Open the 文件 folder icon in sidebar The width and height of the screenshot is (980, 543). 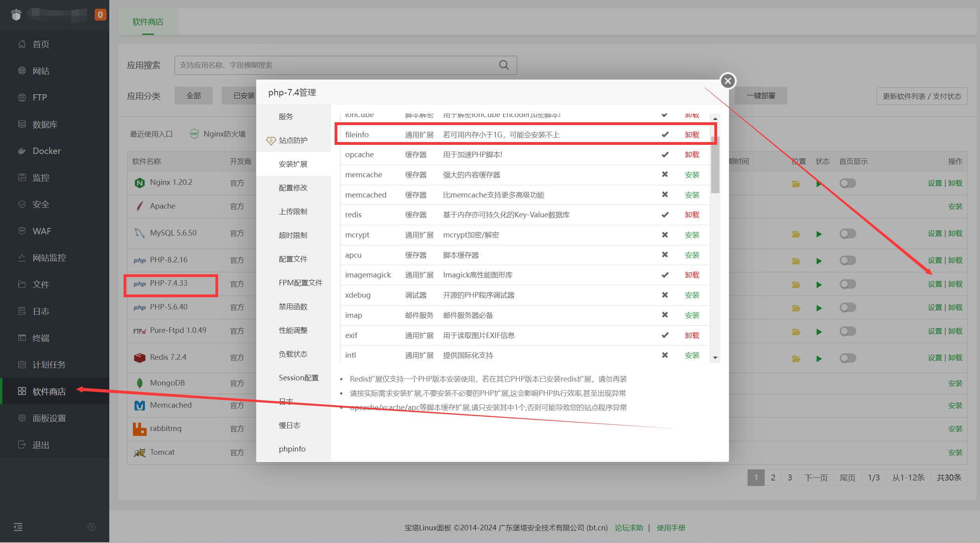[x=22, y=284]
